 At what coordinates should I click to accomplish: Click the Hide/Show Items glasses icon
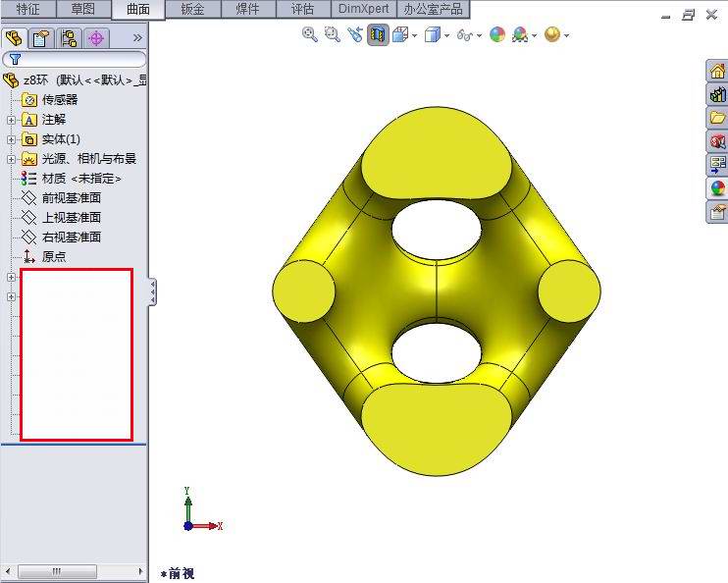coord(465,34)
